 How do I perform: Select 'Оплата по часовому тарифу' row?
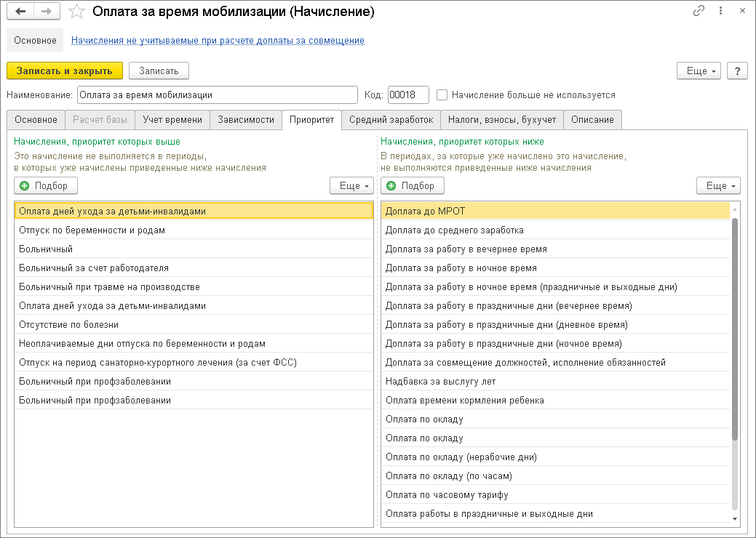pos(555,494)
